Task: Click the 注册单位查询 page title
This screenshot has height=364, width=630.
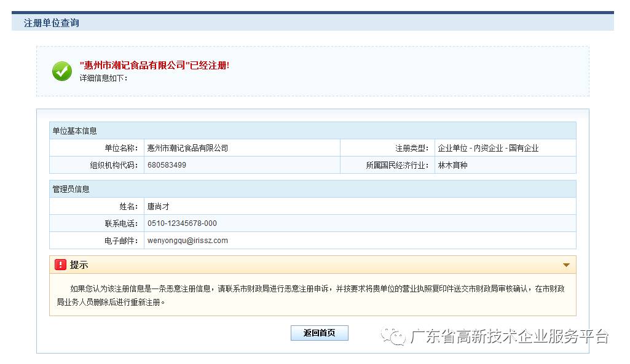Action: [x=51, y=23]
